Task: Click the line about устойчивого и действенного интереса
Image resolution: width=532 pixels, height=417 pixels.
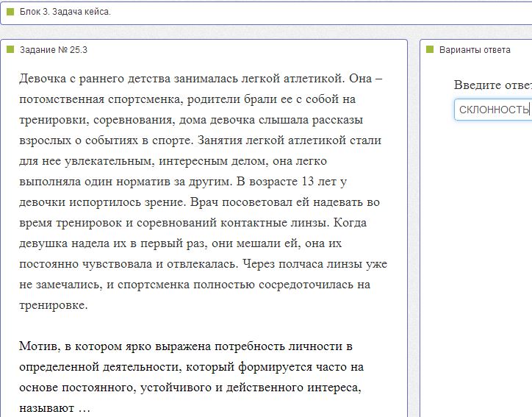Action: (x=190, y=388)
